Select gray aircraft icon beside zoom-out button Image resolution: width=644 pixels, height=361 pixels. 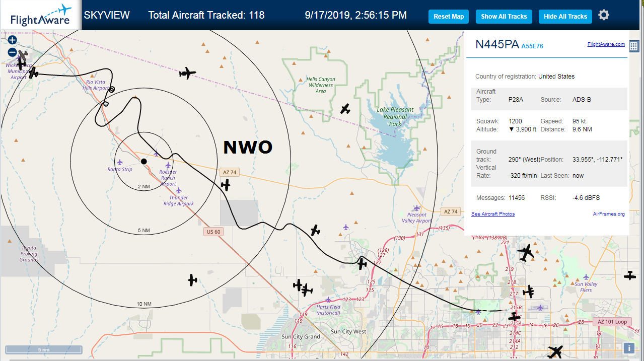(x=23, y=55)
